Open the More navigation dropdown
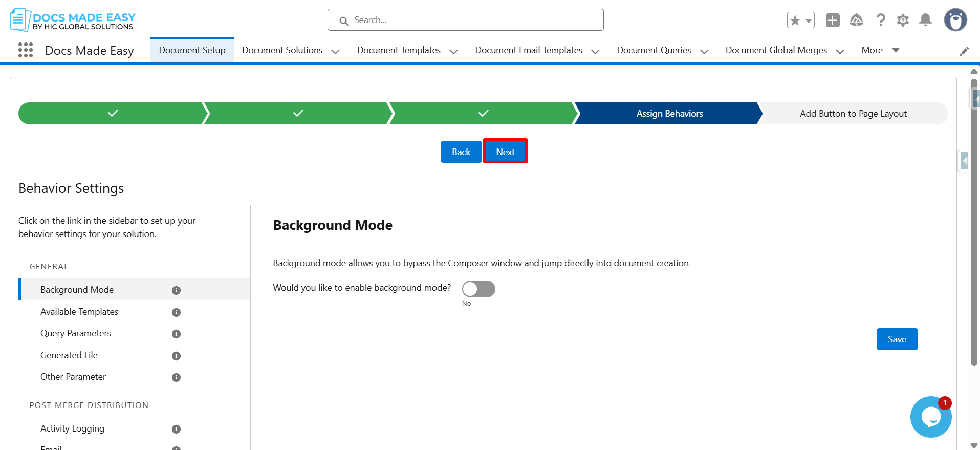Image resolution: width=980 pixels, height=450 pixels. tap(880, 50)
